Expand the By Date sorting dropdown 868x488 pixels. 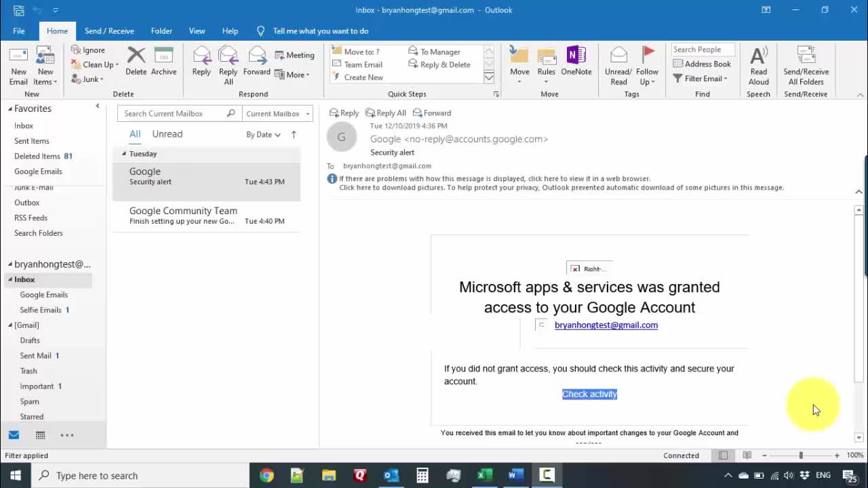click(x=263, y=135)
